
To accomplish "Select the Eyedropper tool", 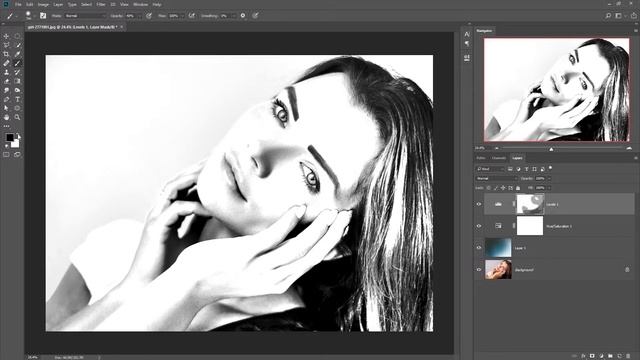I will (x=18, y=54).
